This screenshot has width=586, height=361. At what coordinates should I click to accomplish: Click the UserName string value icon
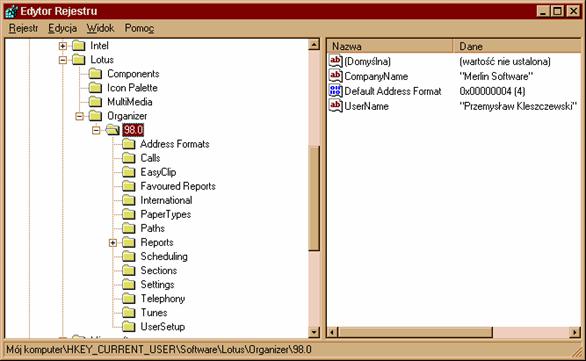coord(336,106)
